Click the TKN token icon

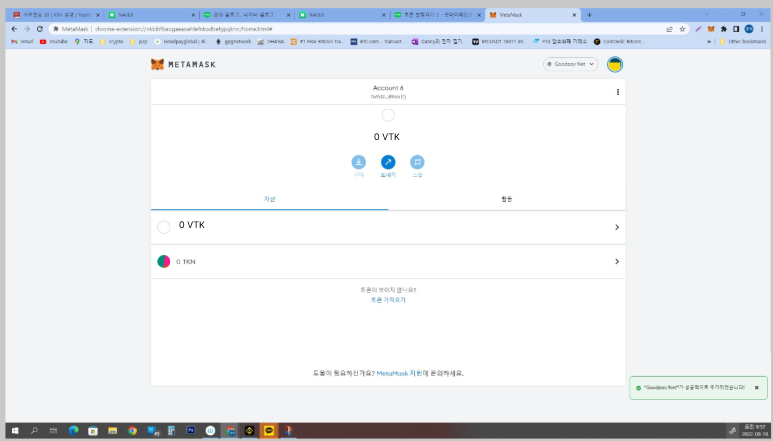tap(164, 261)
